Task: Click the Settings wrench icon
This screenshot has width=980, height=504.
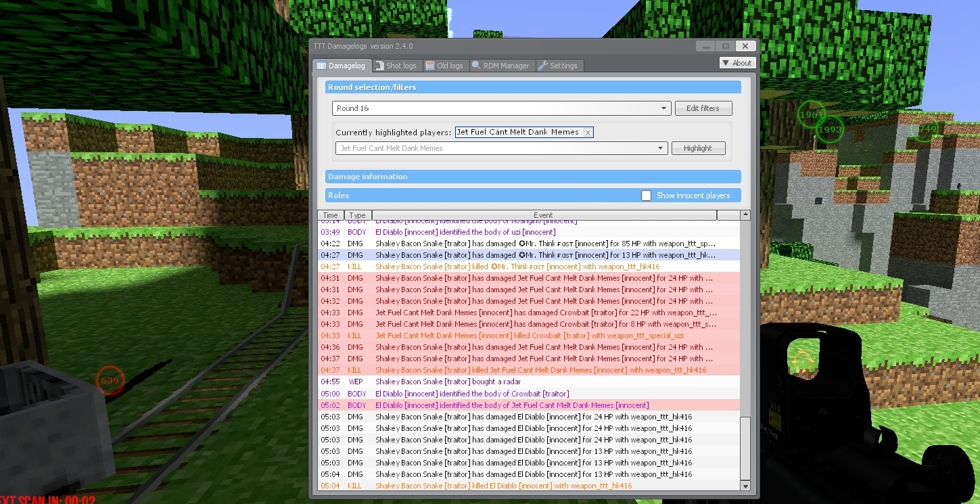Action: pyautogui.click(x=542, y=66)
